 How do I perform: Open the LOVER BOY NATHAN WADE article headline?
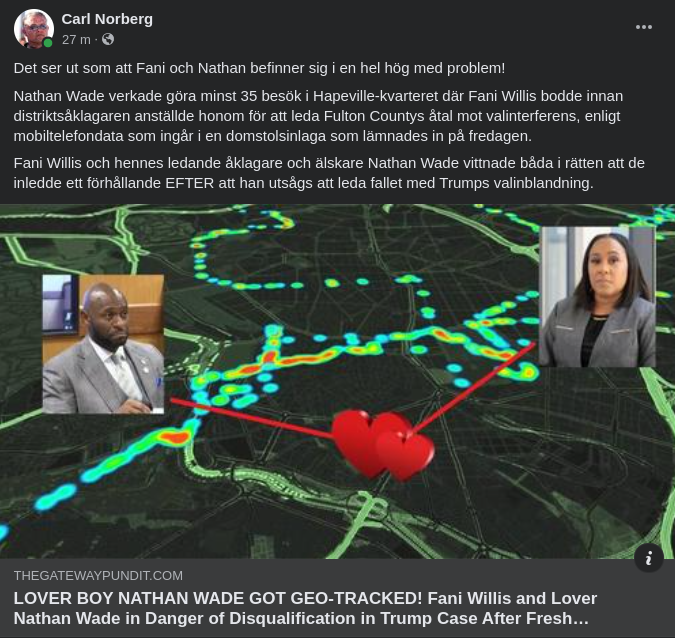click(305, 608)
